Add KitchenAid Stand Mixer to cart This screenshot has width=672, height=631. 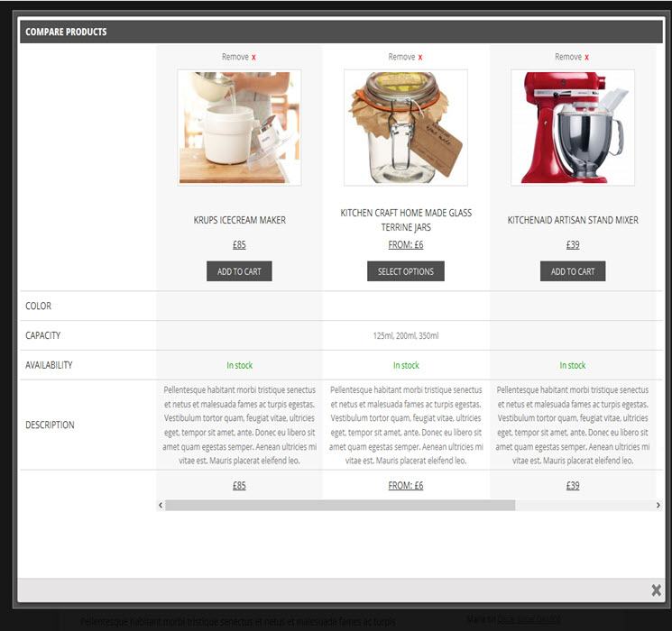573,271
